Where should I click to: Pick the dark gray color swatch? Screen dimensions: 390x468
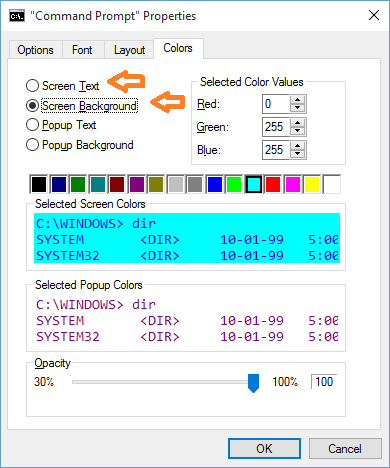point(195,184)
